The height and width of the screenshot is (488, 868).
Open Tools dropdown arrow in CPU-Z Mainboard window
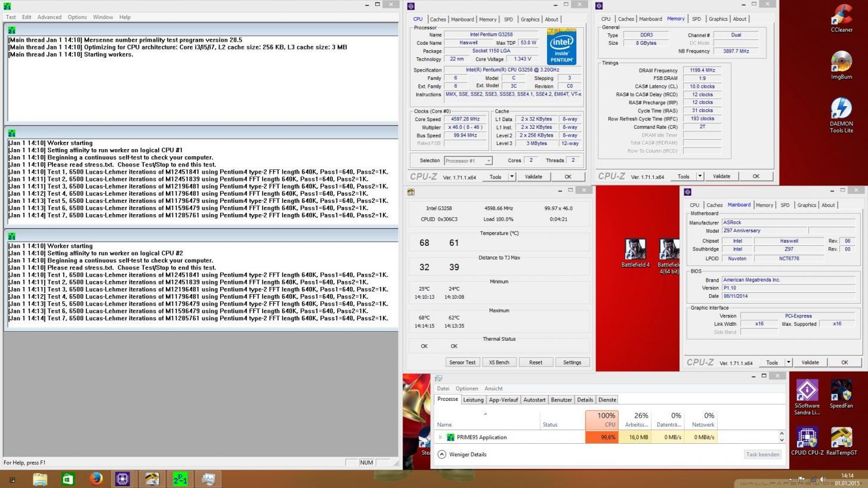point(788,362)
